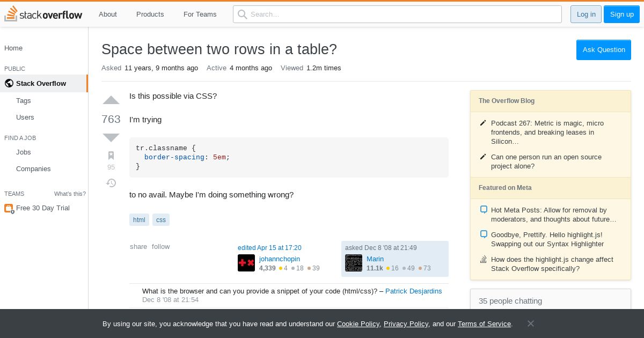The width and height of the screenshot is (644, 338).
Task: Click the Ask Question button
Action: 604,50
